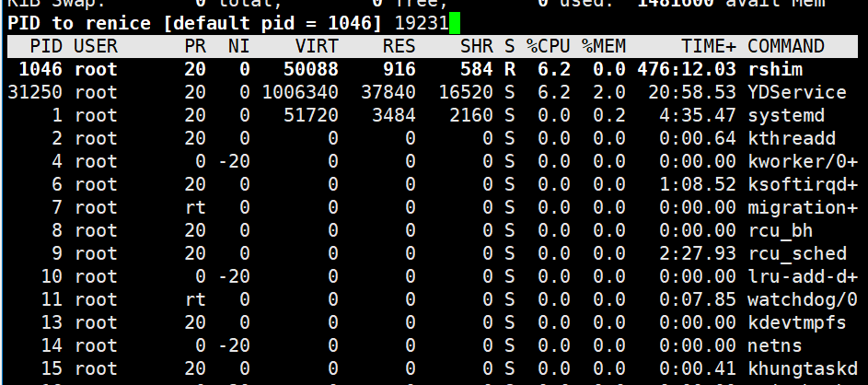Click the SHR column header
868x385 pixels.
click(477, 46)
